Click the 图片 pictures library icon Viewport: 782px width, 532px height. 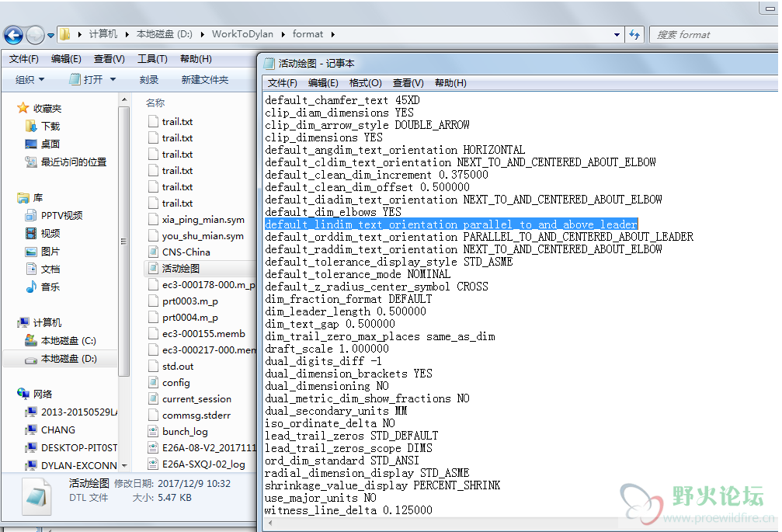[31, 252]
